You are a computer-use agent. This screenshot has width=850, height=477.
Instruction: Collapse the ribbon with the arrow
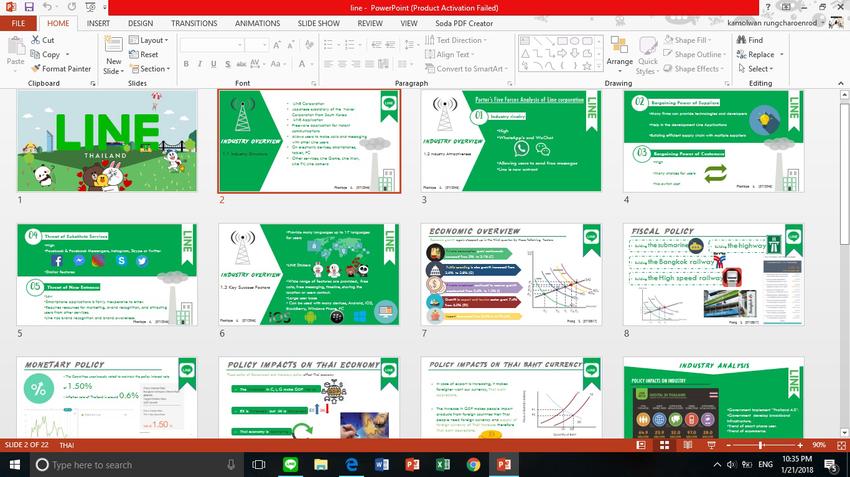[x=841, y=83]
